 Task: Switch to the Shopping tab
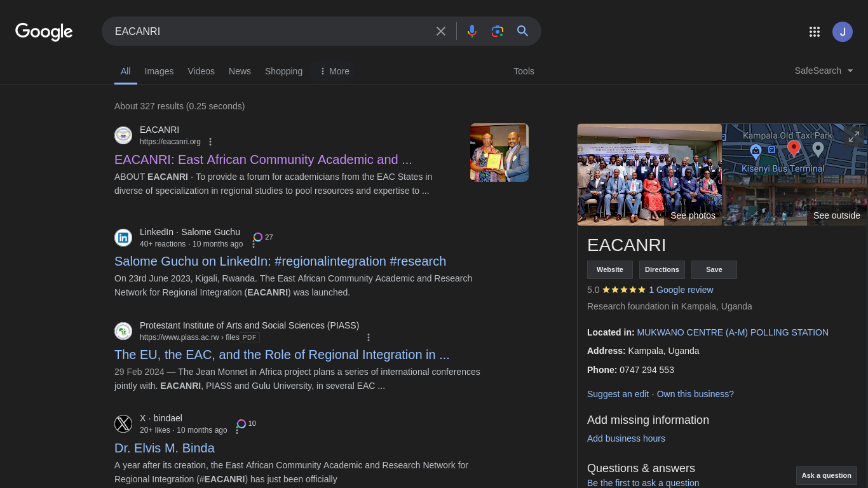coord(283,71)
